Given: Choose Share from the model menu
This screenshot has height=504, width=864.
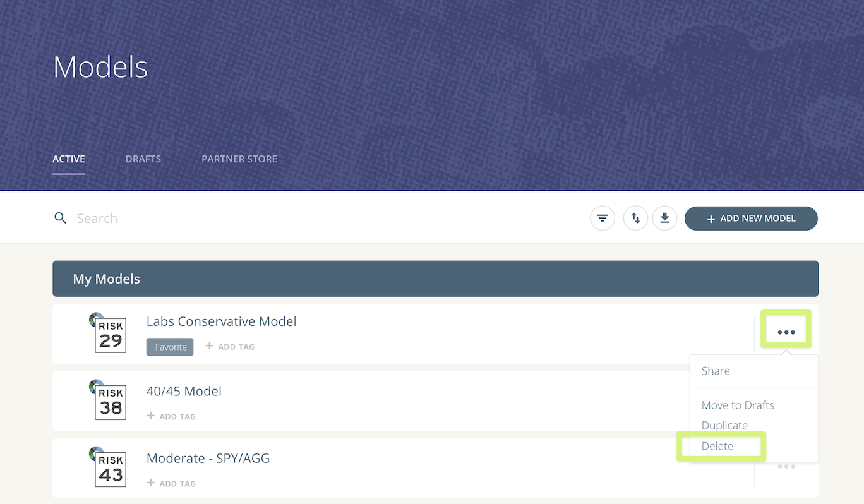Looking at the screenshot, I should (716, 371).
